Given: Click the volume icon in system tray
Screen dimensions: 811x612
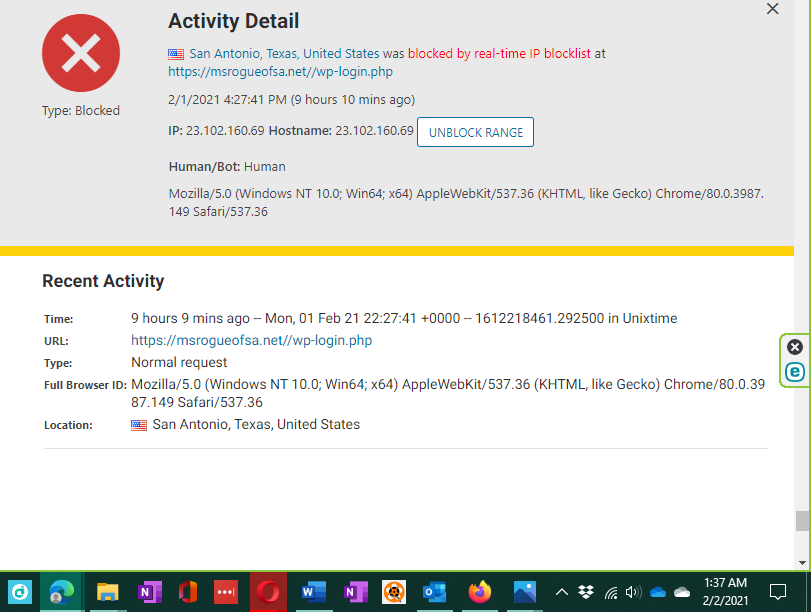Looking at the screenshot, I should [634, 592].
